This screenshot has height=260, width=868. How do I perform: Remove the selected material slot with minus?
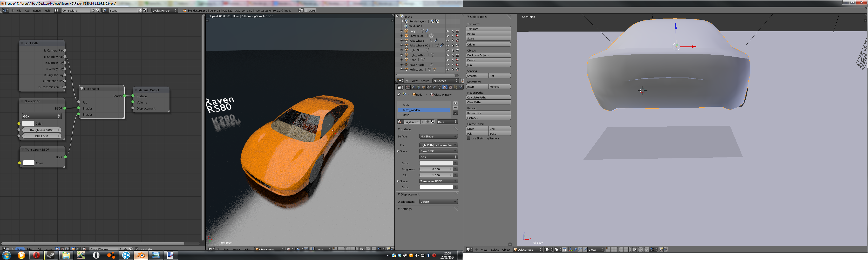pos(455,108)
